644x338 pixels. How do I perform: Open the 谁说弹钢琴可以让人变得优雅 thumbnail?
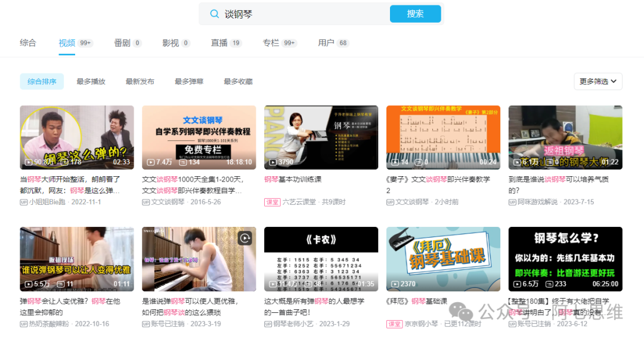(x=77, y=259)
